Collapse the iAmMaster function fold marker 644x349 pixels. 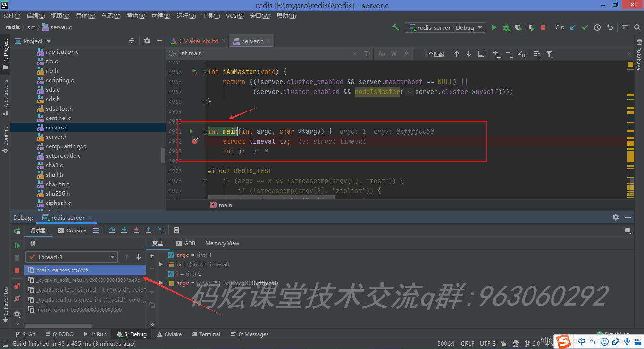(204, 72)
